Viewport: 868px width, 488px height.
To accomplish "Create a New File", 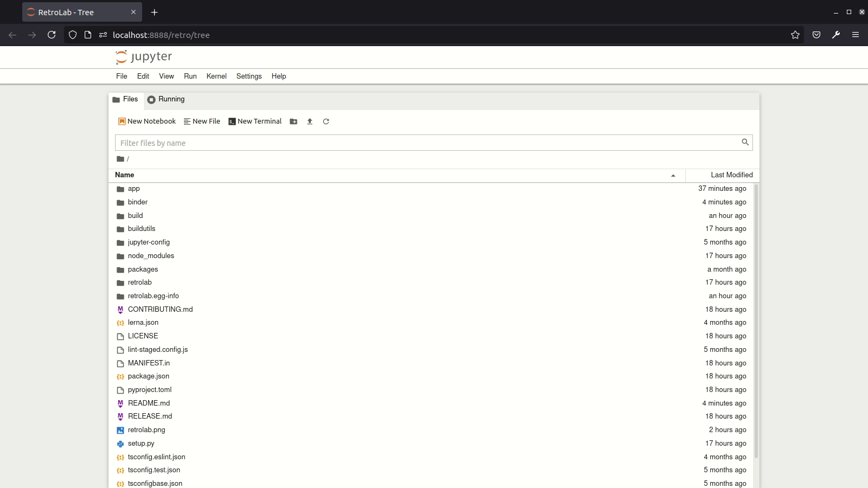I will pos(202,121).
